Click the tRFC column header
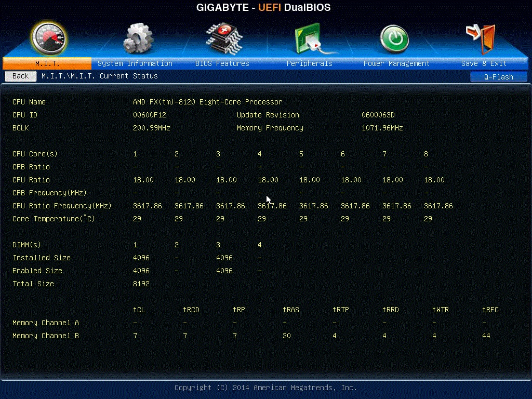 point(490,310)
